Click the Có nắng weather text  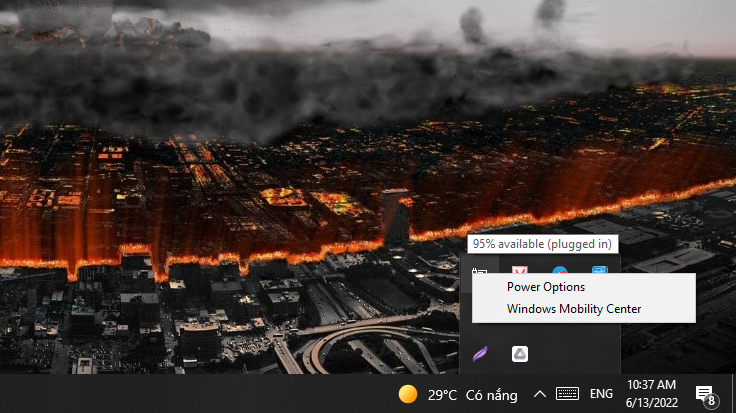point(491,395)
